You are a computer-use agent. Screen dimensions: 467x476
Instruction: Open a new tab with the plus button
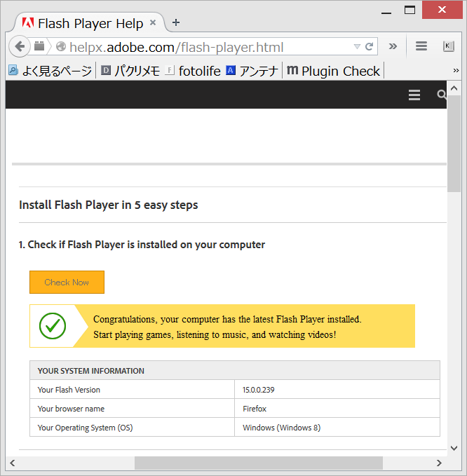tap(176, 22)
